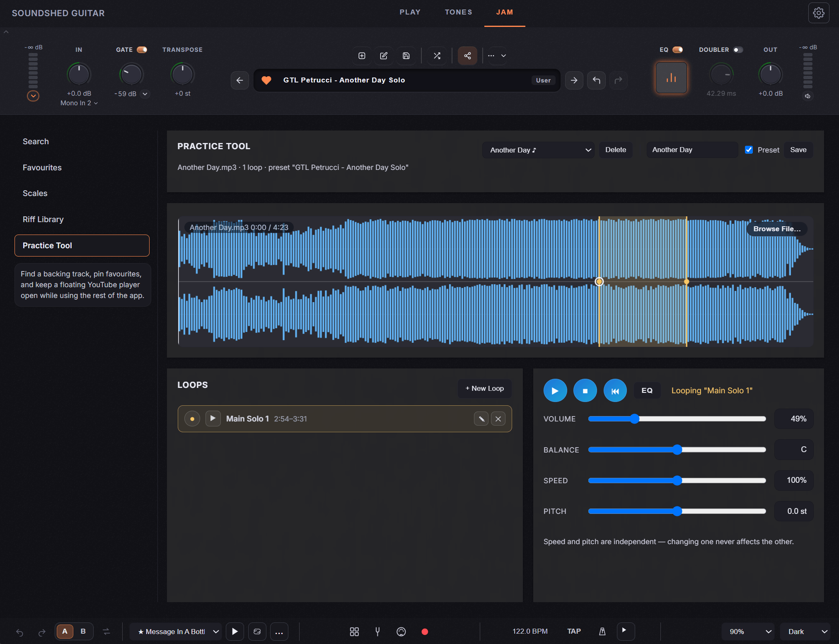Viewport: 839px width, 644px height.
Task: Open the metronome icon
Action: pyautogui.click(x=602, y=631)
